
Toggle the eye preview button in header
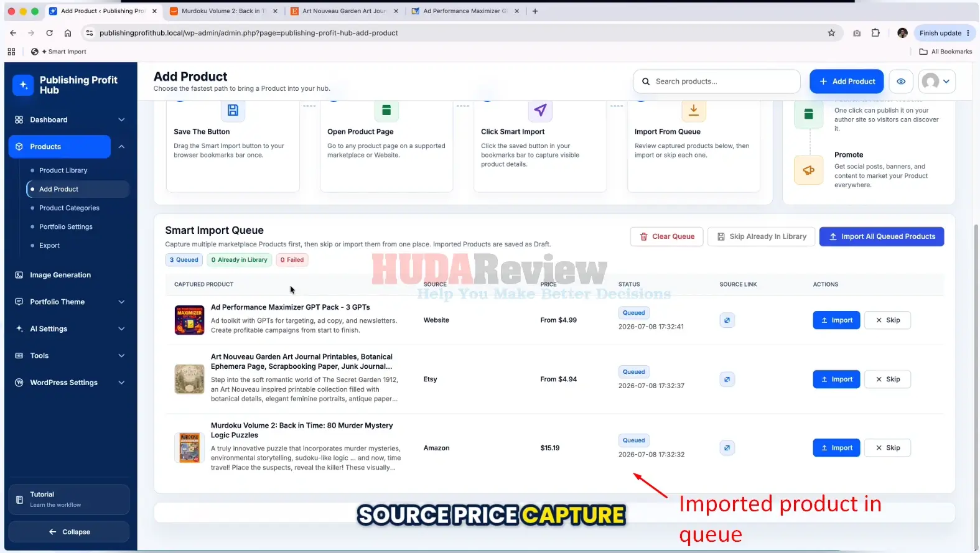901,81
